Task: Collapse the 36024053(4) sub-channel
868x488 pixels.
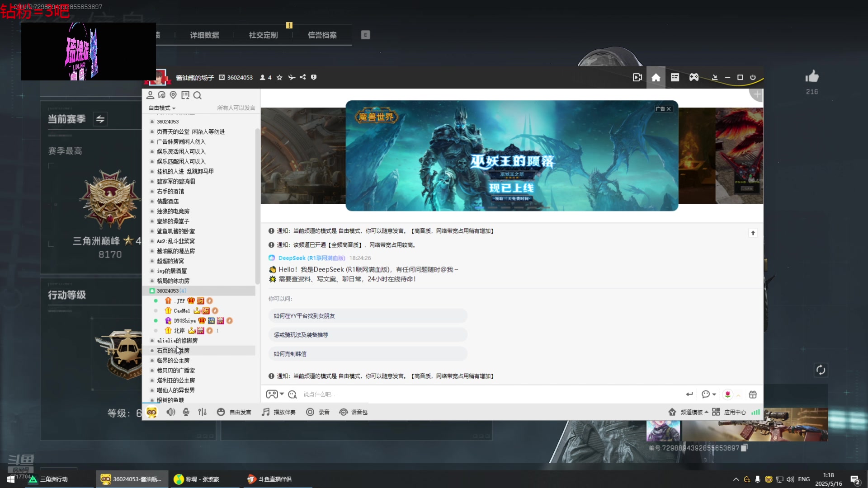Action: tap(199, 291)
